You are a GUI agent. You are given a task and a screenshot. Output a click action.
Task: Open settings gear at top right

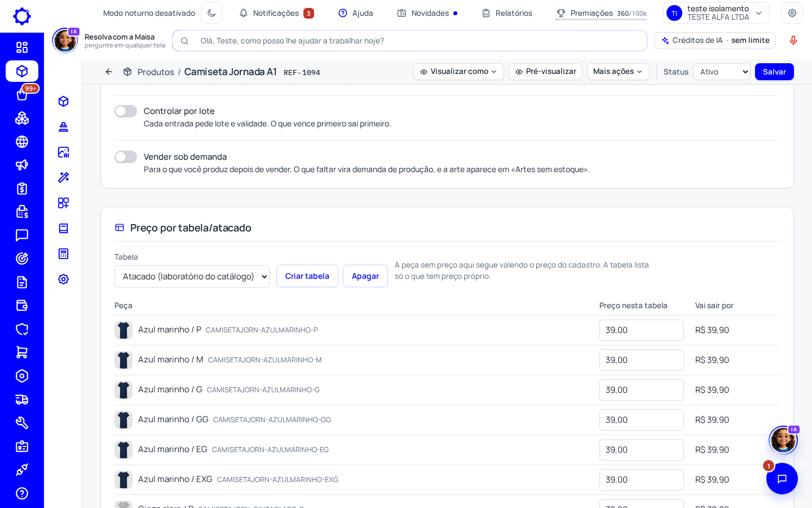[x=792, y=13]
